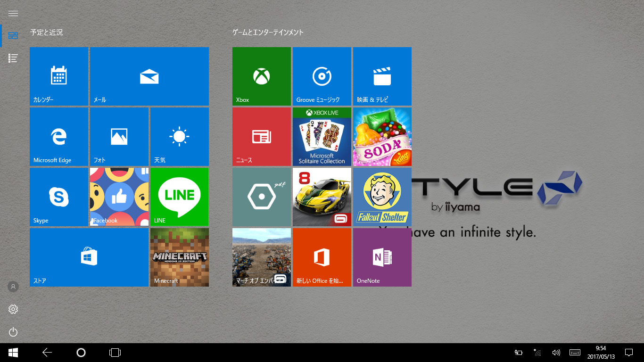
Task: Show all apps list
Action: pos(13,58)
